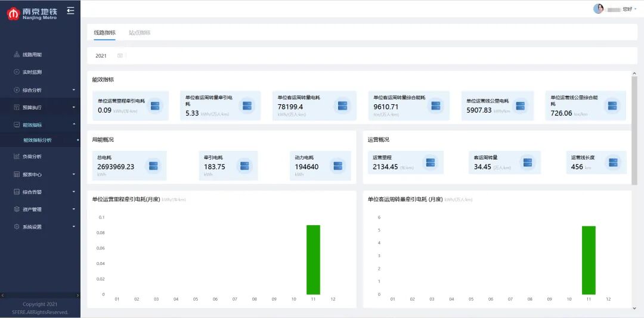Click the 2693969.23 total value

pyautogui.click(x=116, y=167)
